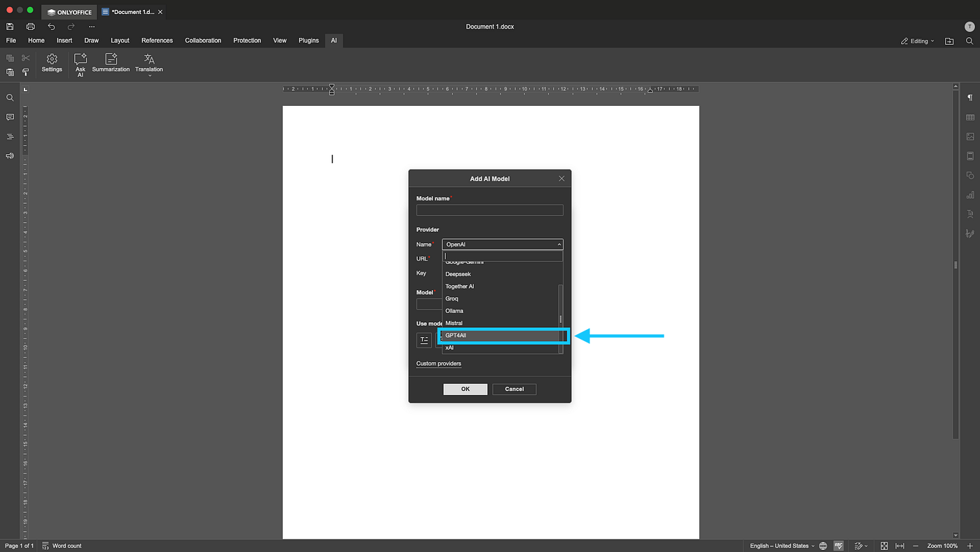
Task: Open the Plugins tab
Action: point(309,41)
